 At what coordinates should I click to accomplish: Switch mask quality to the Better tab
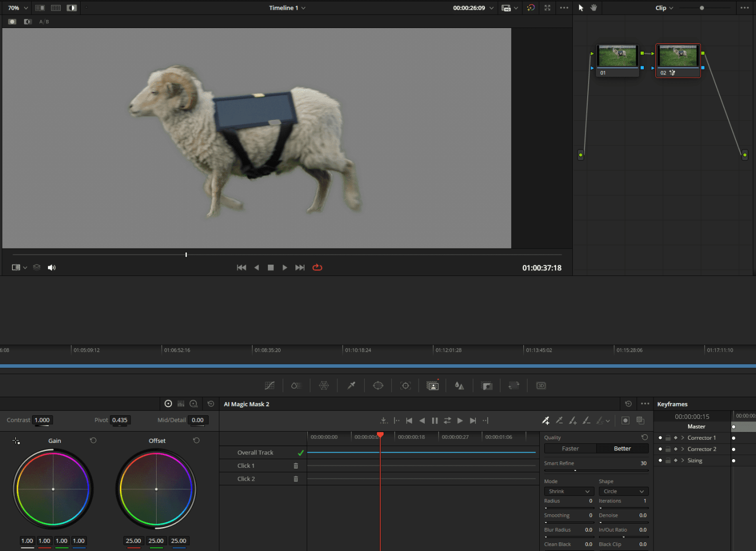point(622,448)
